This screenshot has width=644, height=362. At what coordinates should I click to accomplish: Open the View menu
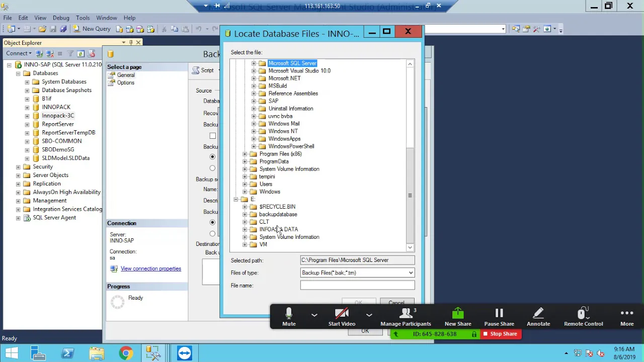(x=40, y=18)
